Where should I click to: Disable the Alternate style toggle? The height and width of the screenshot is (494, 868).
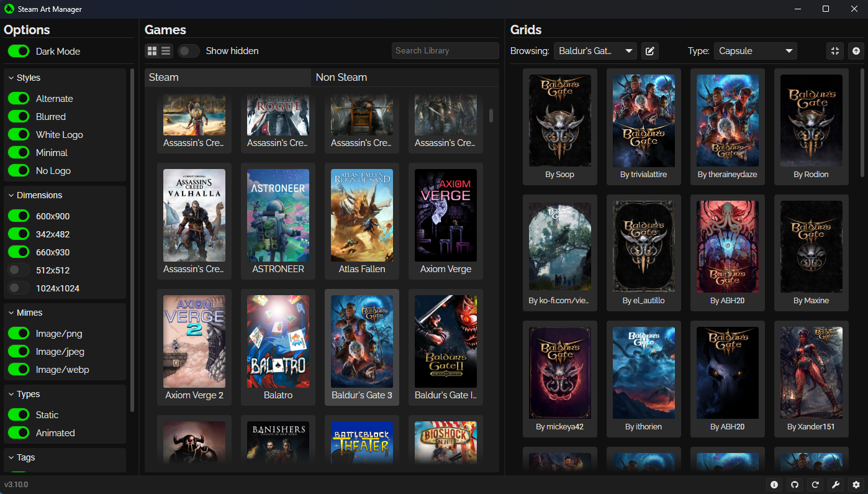[19, 99]
